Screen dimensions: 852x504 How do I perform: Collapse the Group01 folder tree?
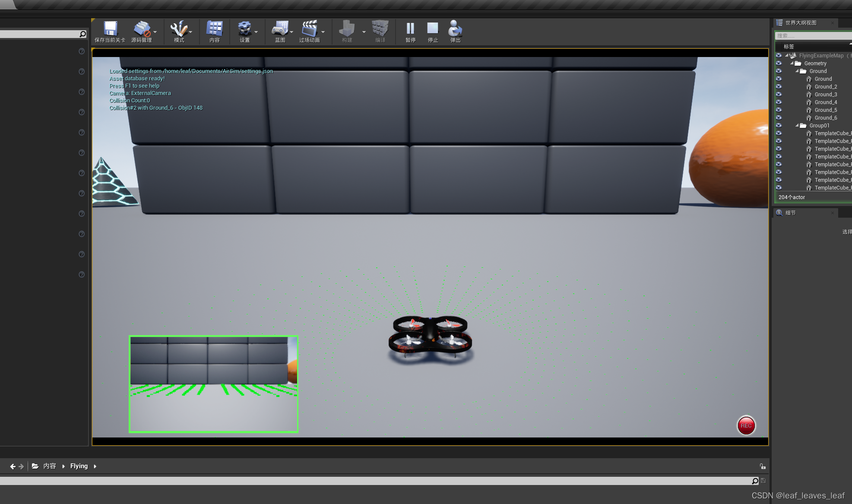point(797,126)
